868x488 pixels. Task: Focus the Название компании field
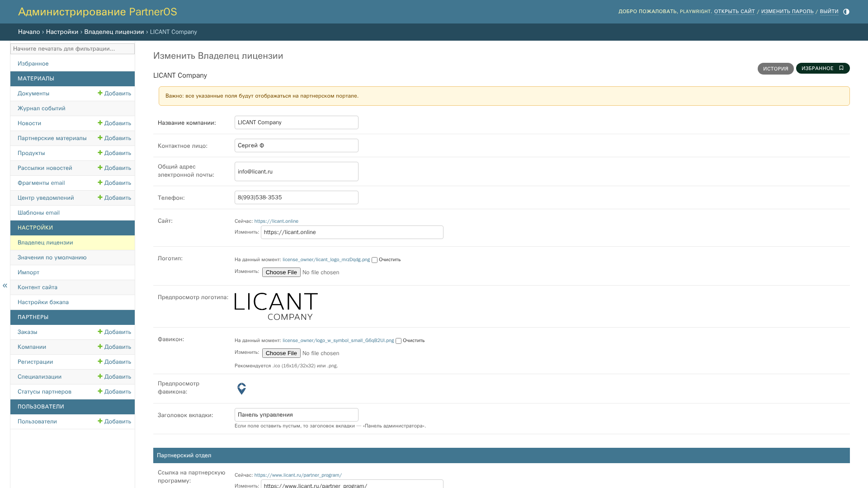pyautogui.click(x=297, y=122)
